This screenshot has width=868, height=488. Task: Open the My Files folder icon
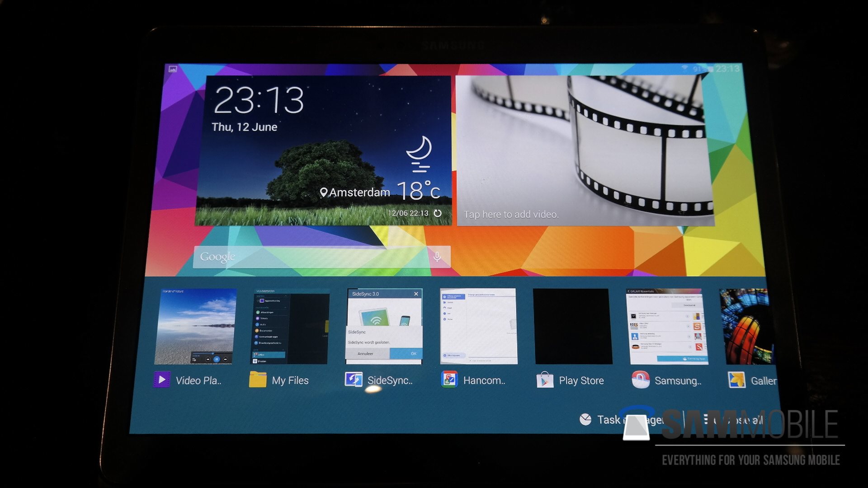tap(258, 380)
